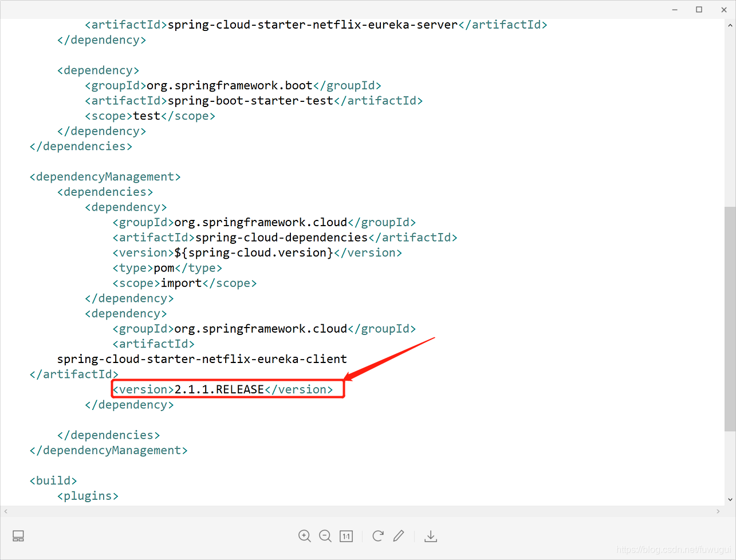The image size is (736, 560).
Task: Click the horizontal scroll right arrow
Action: click(718, 511)
